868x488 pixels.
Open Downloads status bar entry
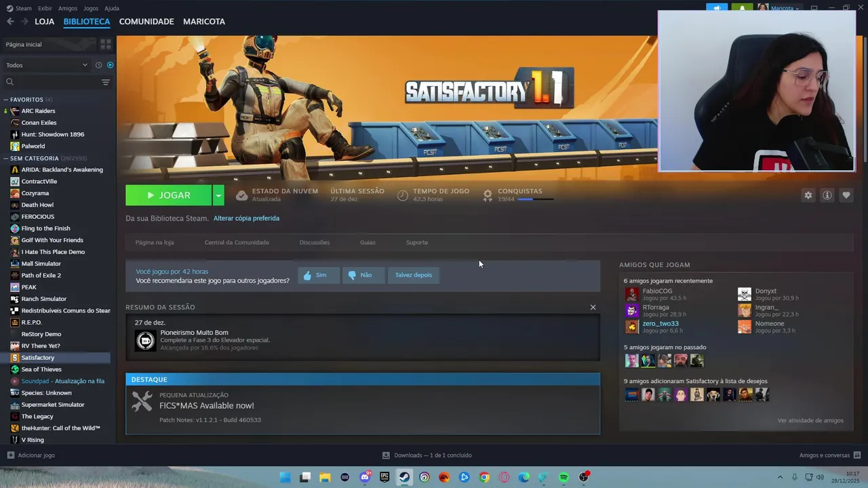click(427, 455)
